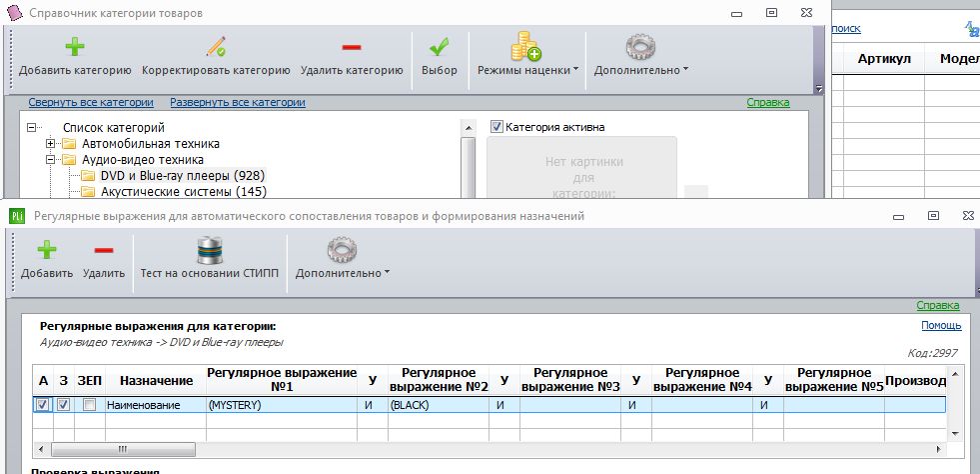Click the horizontal scrollbar thumb of the expressions grid
This screenshot has height=474, width=980.
click(123, 449)
